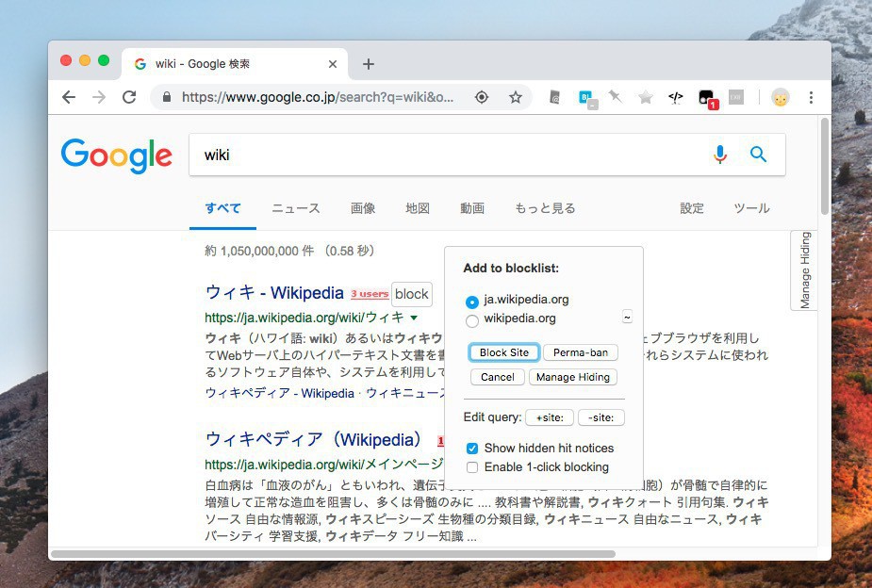The image size is (872, 588).
Task: Select the 'wiki - Google 検索' browser tab
Action: point(234,64)
